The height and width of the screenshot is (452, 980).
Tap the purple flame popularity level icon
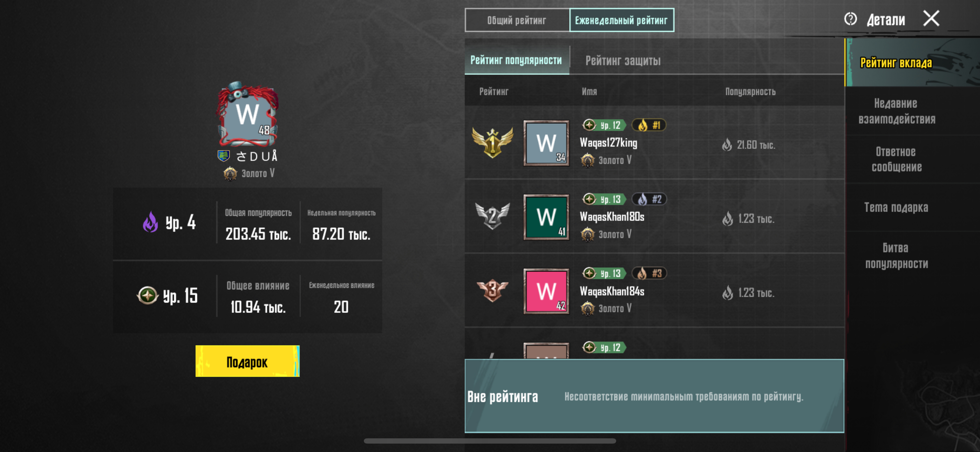(150, 222)
